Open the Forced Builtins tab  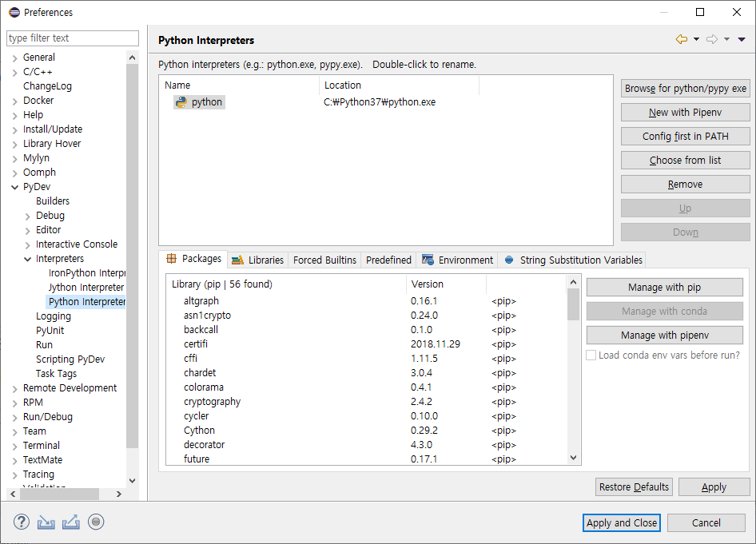coord(324,260)
